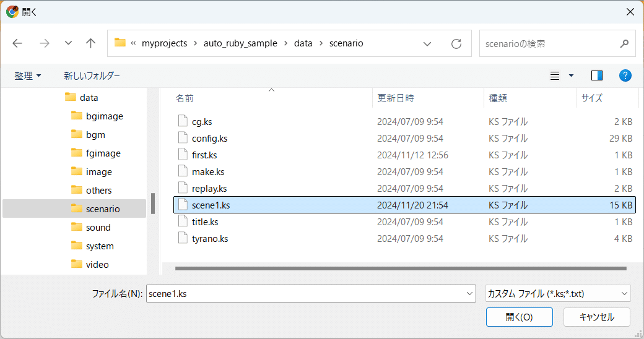Click file icon of tyrano.ks
644x339 pixels.
pos(183,238)
